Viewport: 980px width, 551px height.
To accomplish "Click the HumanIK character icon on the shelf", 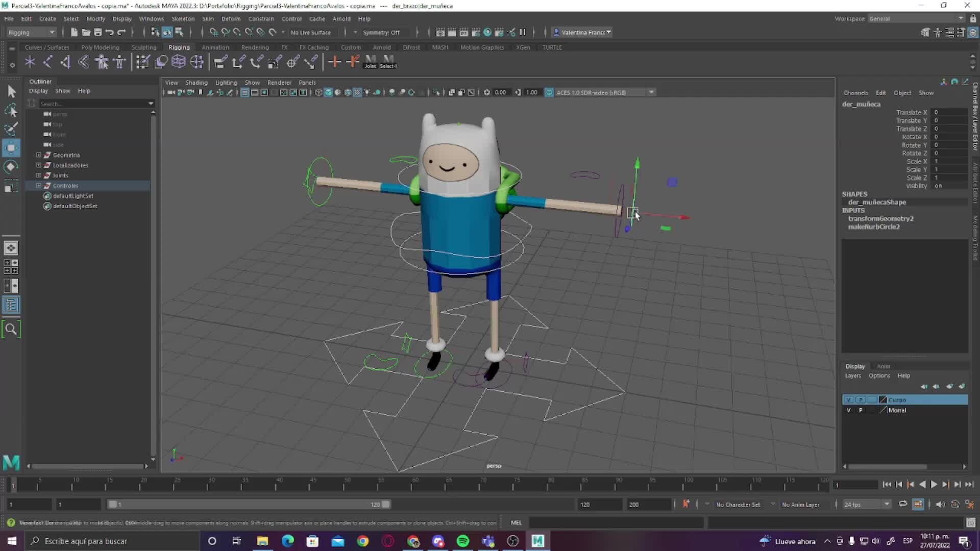I will pos(119,62).
